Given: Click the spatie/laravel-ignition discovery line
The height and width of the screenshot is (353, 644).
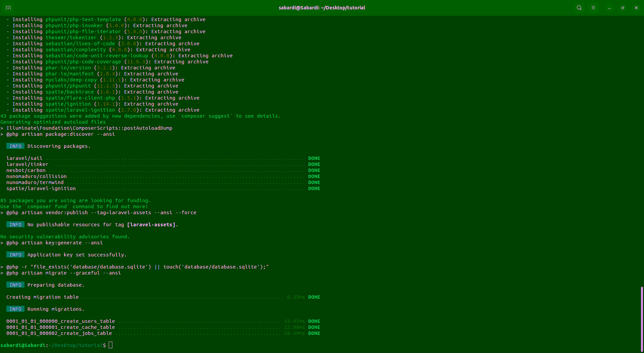Looking at the screenshot, I should (x=41, y=188).
